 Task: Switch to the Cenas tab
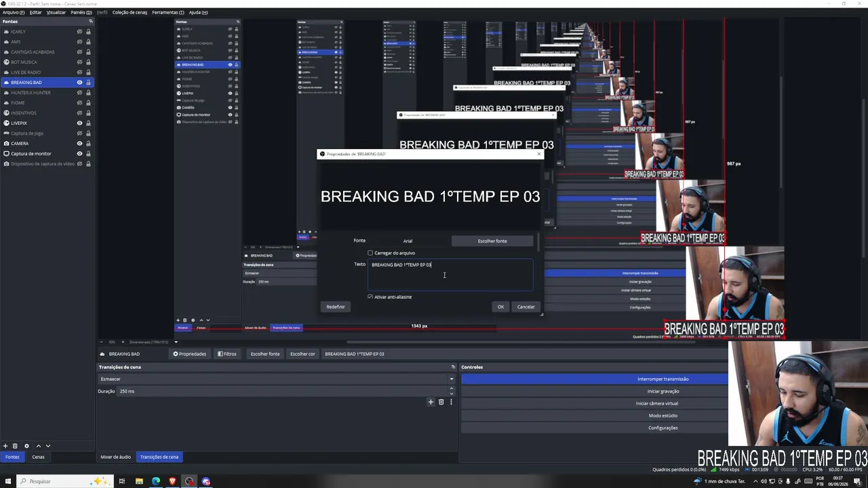point(38,457)
